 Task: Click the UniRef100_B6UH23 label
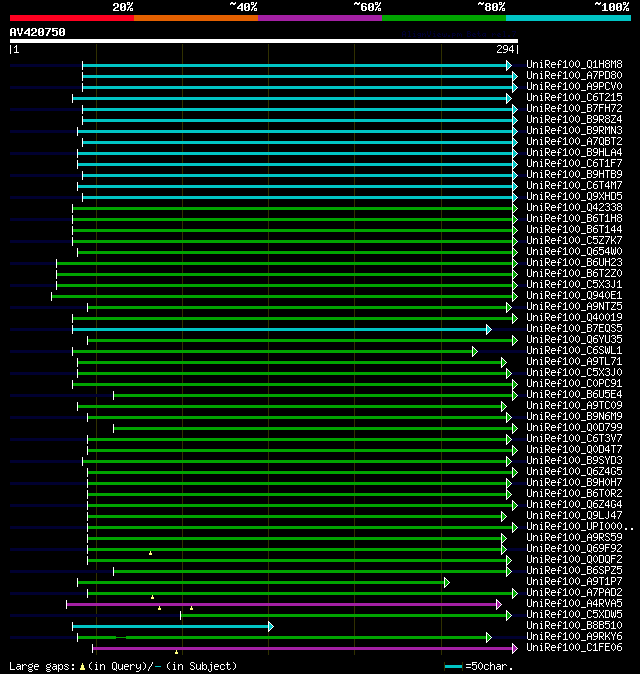(574, 263)
